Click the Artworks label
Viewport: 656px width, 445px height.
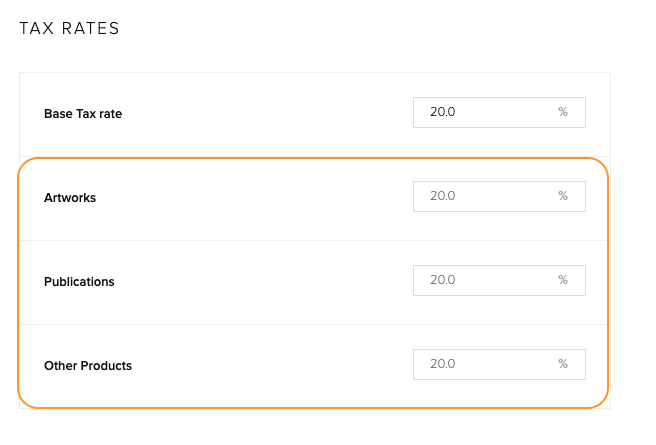pos(70,198)
